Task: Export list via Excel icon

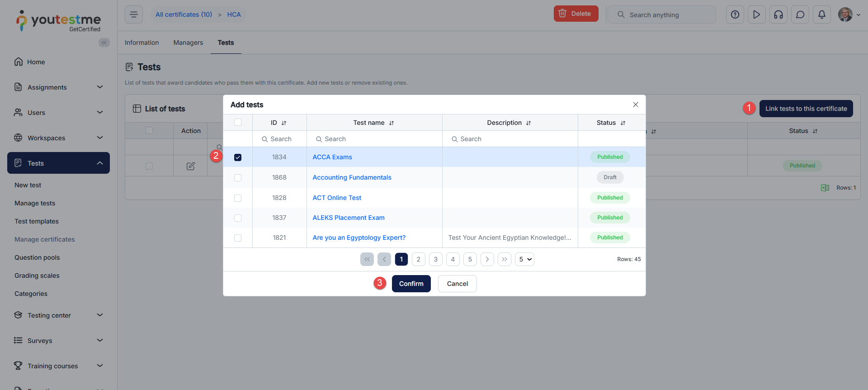Action: [825, 188]
